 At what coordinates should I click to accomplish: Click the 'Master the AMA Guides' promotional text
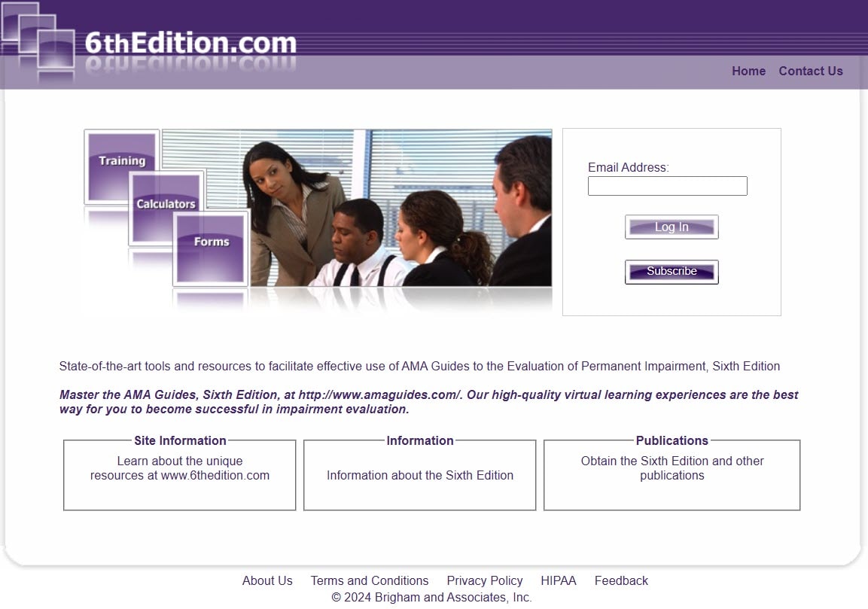(x=428, y=402)
